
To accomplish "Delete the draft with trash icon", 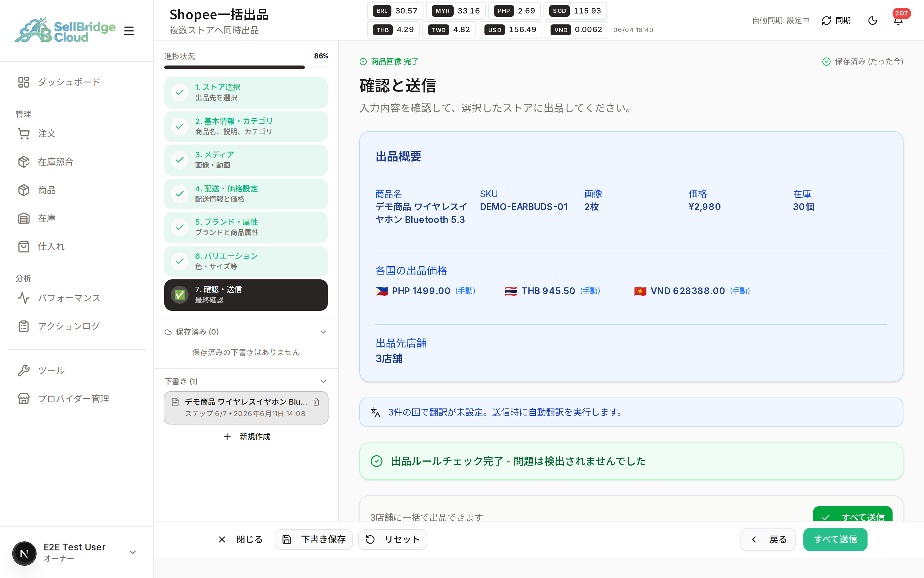I will pos(316,402).
